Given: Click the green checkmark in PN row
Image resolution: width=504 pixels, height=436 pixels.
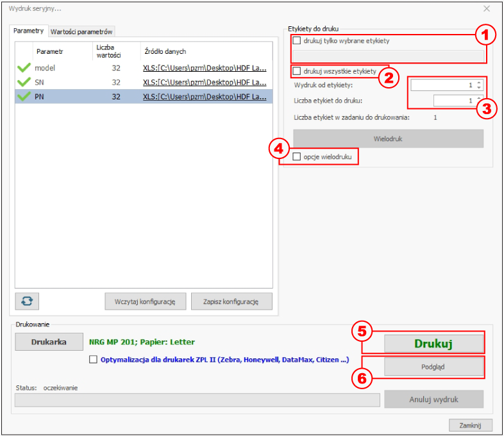Looking at the screenshot, I should (24, 96).
